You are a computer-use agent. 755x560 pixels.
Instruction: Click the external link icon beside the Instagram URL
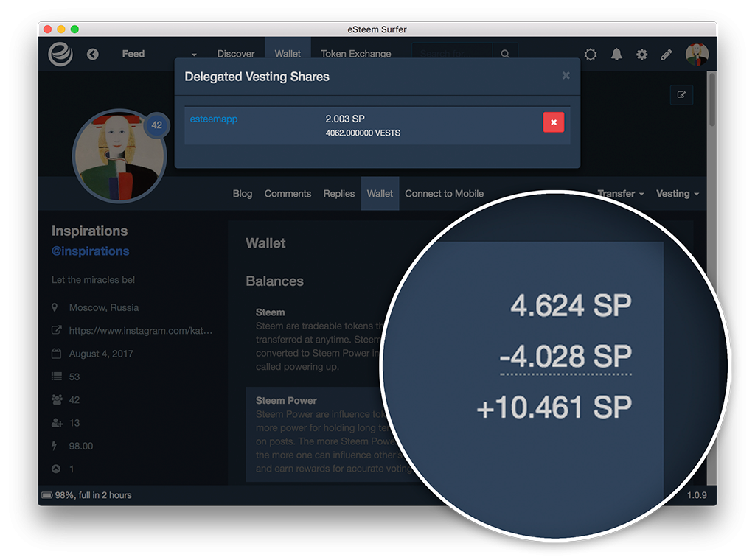[56, 330]
